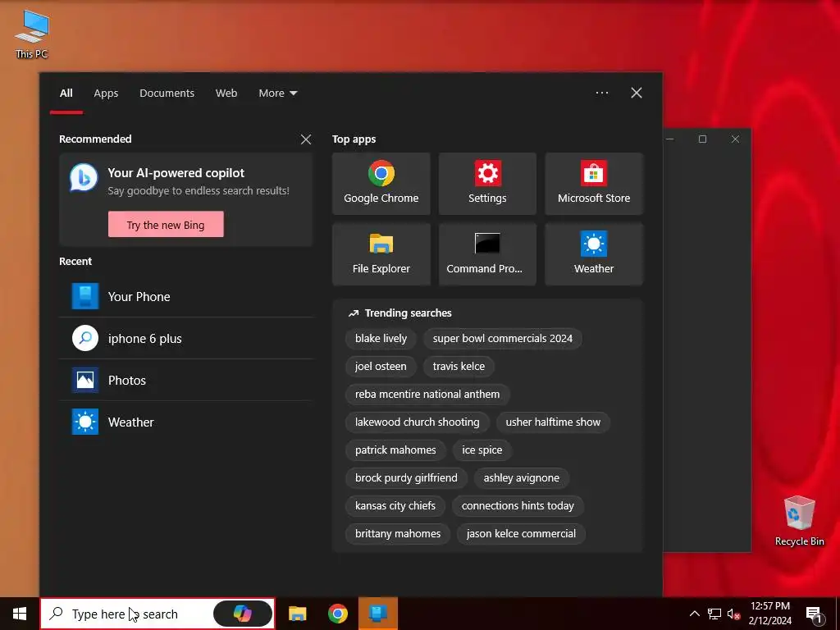Image resolution: width=840 pixels, height=630 pixels.
Task: Select the This PC desktop icon
Action: point(32,34)
